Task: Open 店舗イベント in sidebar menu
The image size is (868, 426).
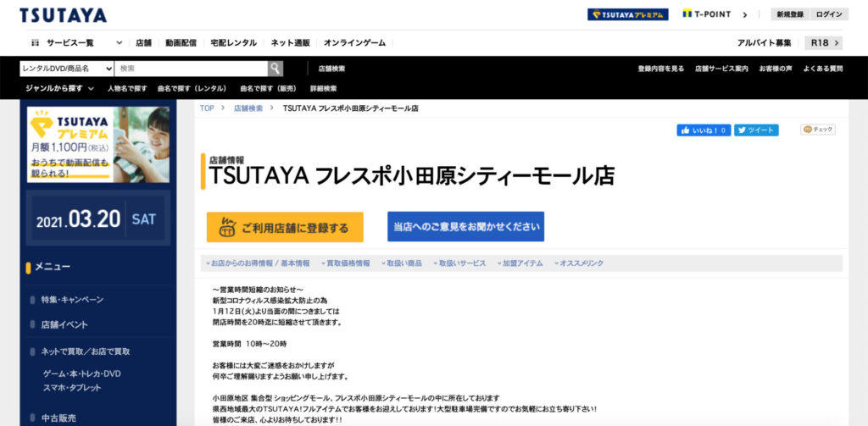Action: pos(64,324)
